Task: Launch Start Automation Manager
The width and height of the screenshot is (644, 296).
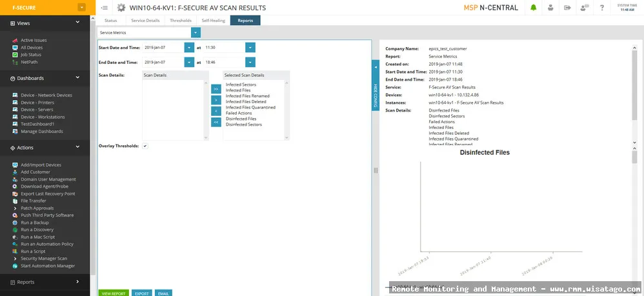Action: coord(48,266)
